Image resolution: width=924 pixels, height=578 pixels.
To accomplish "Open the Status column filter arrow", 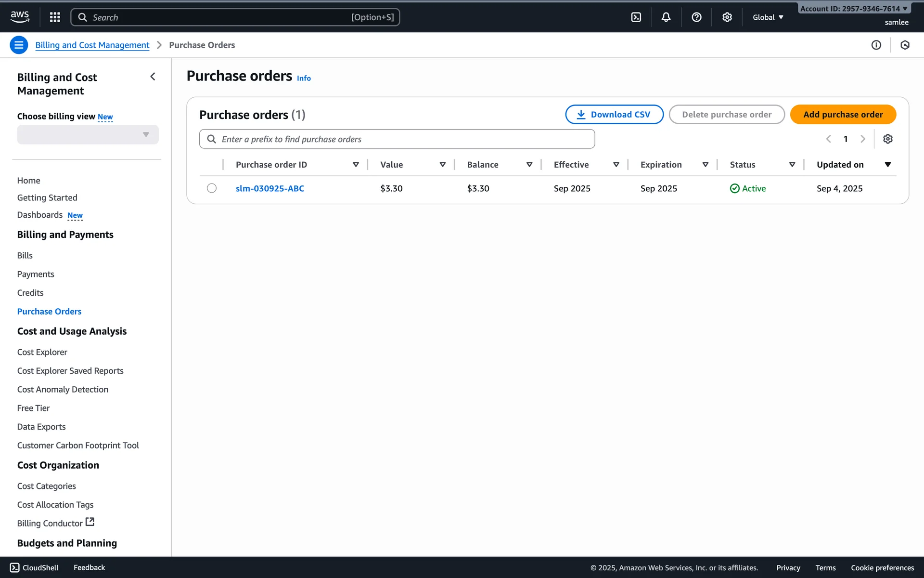I will coord(792,165).
